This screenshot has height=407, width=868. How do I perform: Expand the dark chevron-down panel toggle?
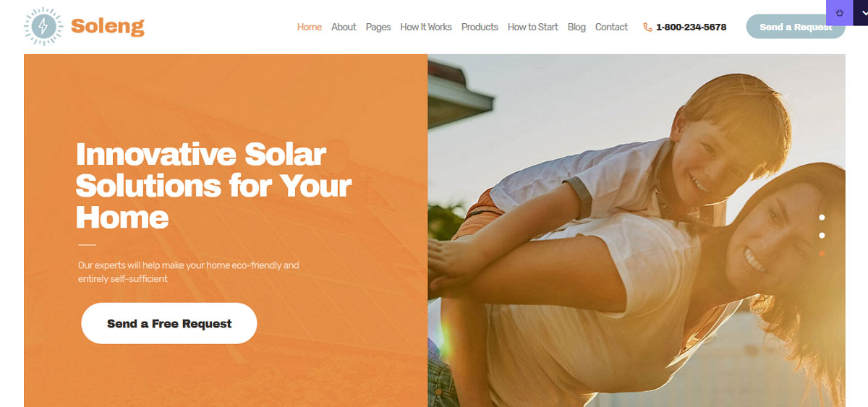point(861,13)
